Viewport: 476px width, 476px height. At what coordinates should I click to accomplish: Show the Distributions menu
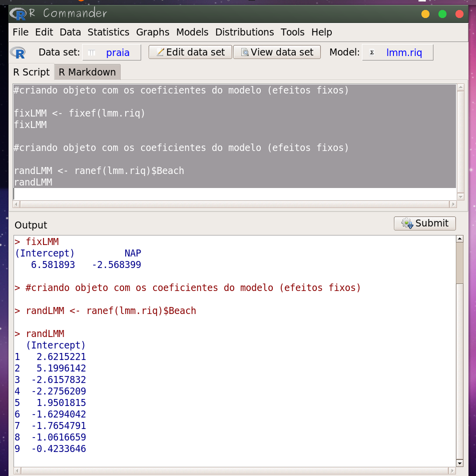(x=244, y=32)
